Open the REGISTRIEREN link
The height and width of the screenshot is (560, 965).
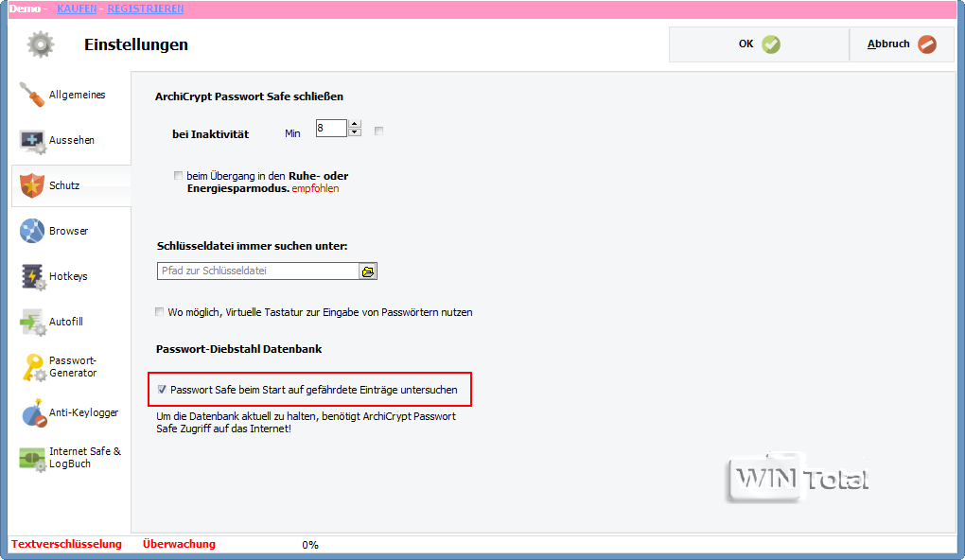pos(146,9)
